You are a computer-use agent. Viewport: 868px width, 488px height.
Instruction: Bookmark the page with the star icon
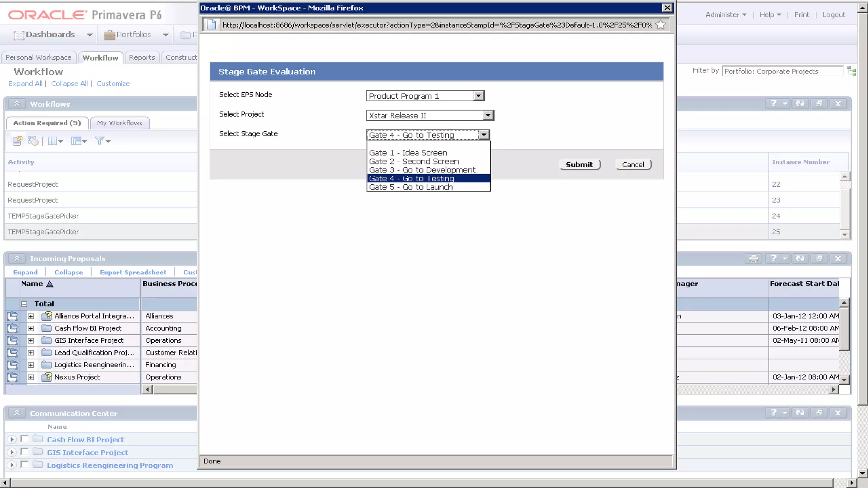click(x=660, y=25)
